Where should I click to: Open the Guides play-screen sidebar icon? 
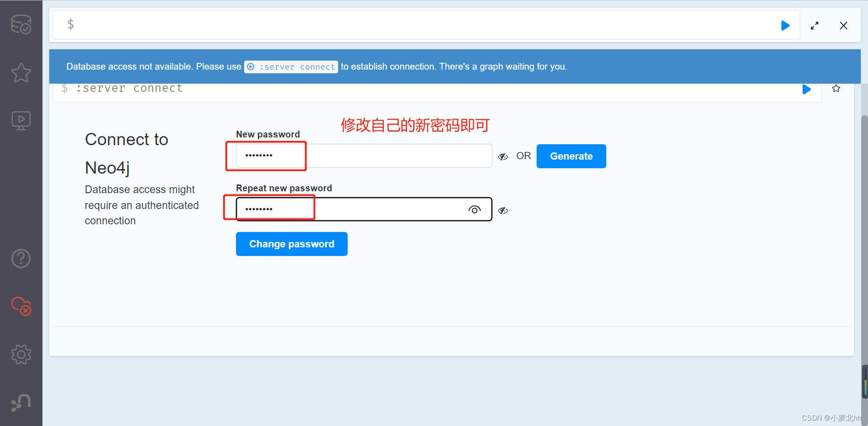(x=21, y=121)
